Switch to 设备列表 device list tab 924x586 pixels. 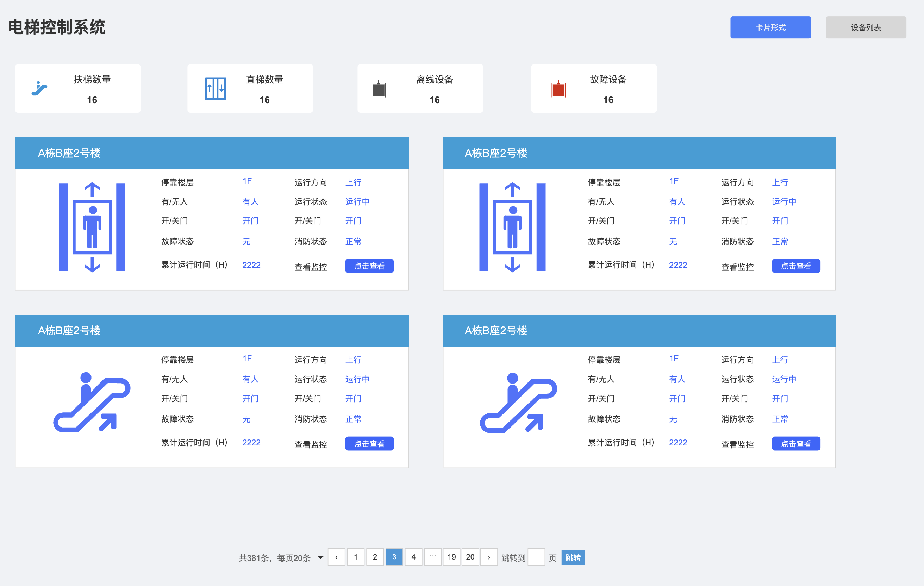pyautogui.click(x=865, y=27)
